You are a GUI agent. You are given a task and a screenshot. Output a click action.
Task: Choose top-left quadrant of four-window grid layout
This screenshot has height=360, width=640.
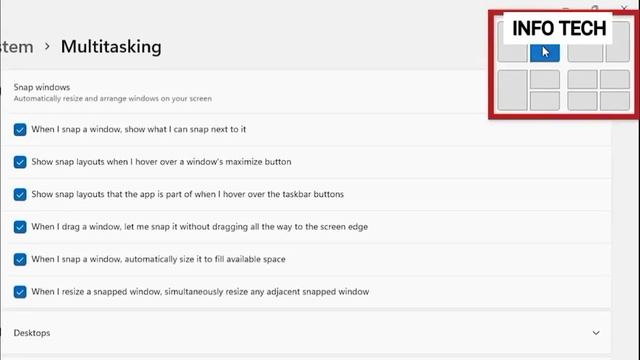click(x=582, y=79)
